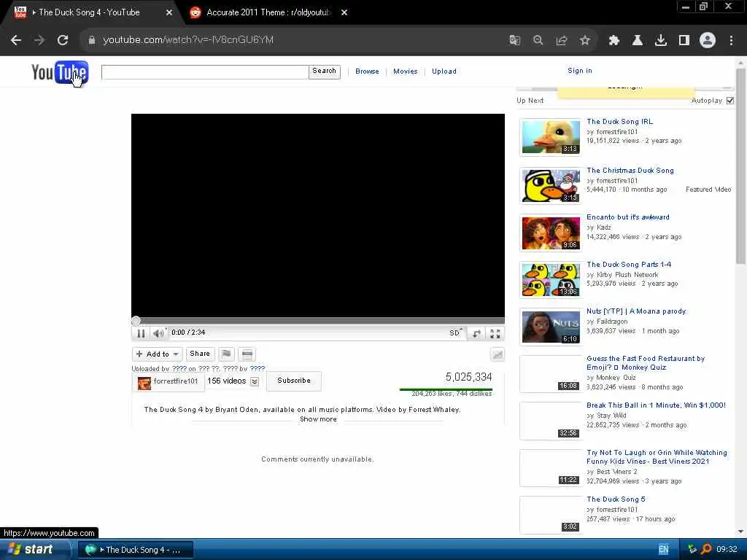The width and height of the screenshot is (747, 560).
Task: Open Encanto but it's awkward thumbnail
Action: pyautogui.click(x=551, y=233)
